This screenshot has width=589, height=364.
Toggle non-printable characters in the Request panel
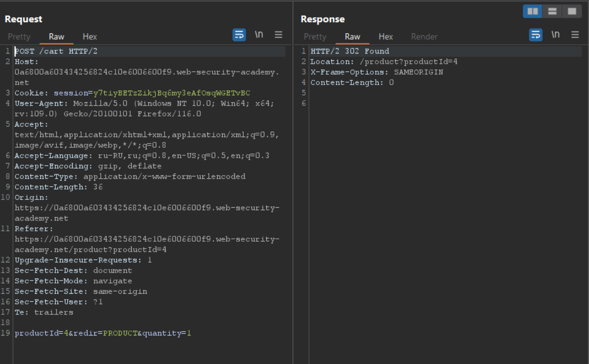click(259, 35)
